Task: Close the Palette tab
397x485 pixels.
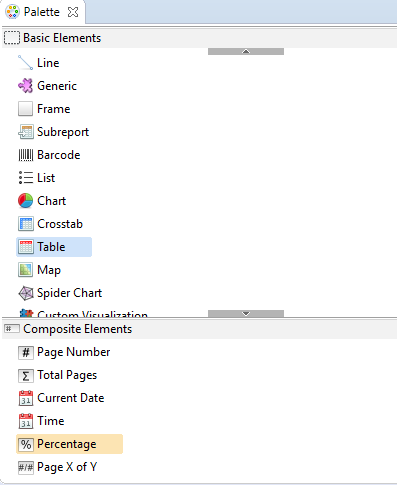Action: tap(73, 12)
